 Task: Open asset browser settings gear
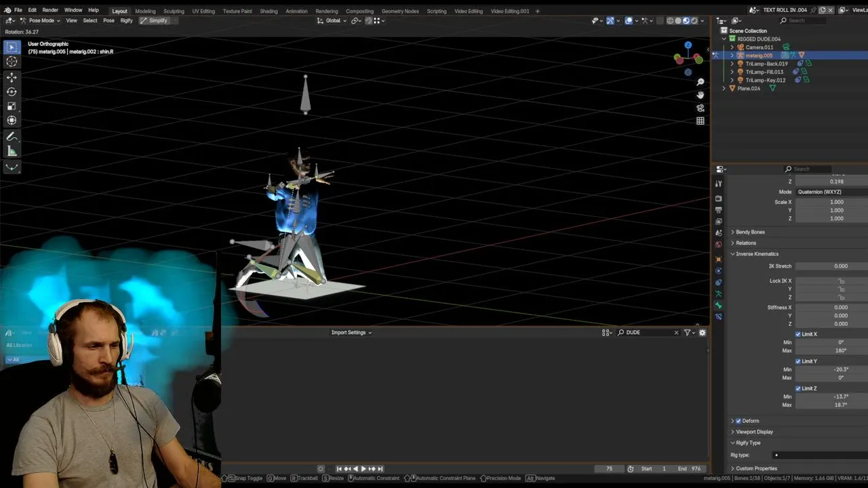click(703, 332)
